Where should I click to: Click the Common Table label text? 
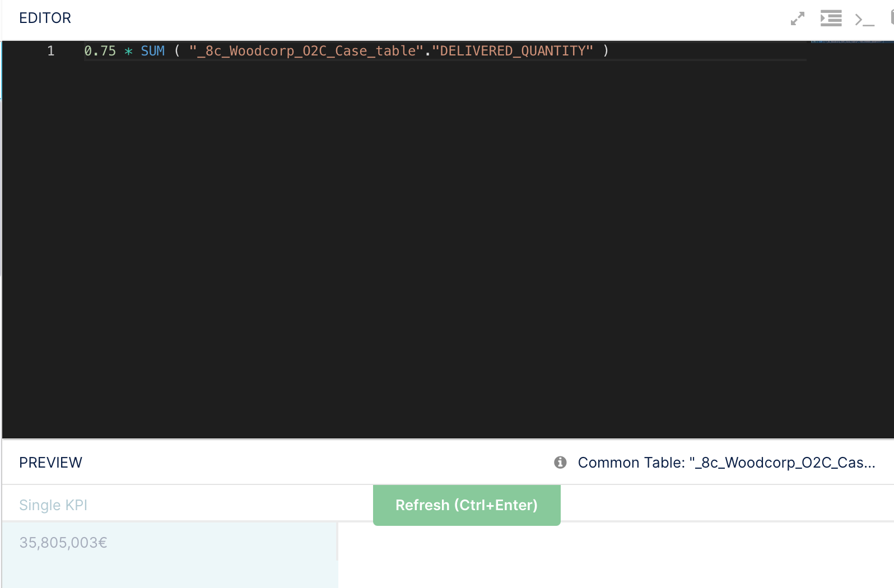point(727,463)
